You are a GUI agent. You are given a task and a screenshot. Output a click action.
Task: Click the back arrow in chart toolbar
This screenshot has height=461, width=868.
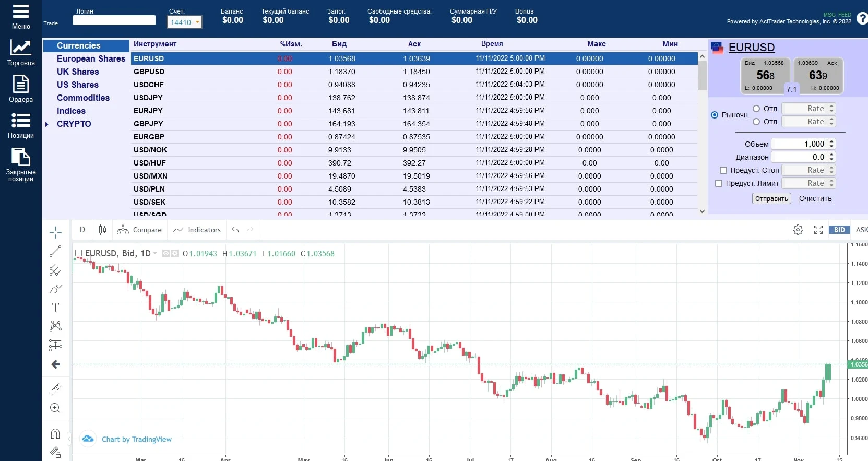pos(55,364)
